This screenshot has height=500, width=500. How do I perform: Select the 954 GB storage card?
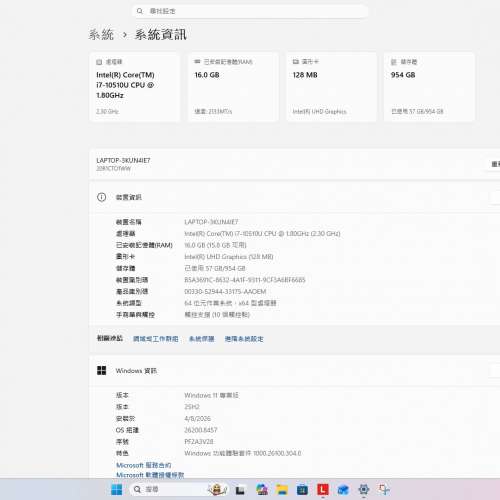429,87
